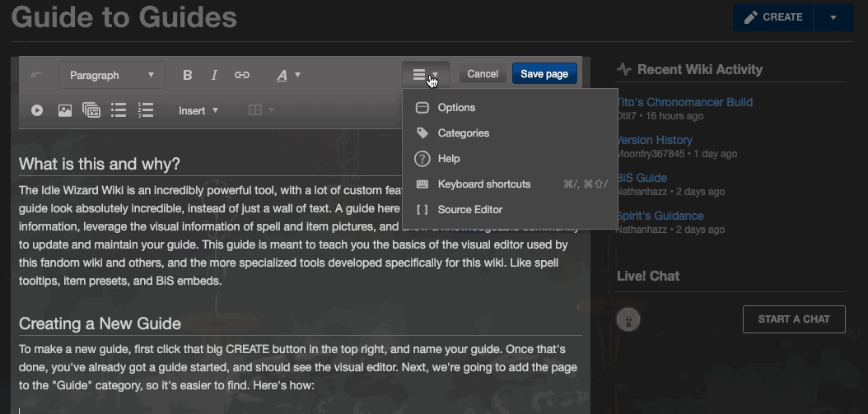The width and height of the screenshot is (868, 414).
Task: Click the Recent Wiki Activity heading
Action: 700,70
